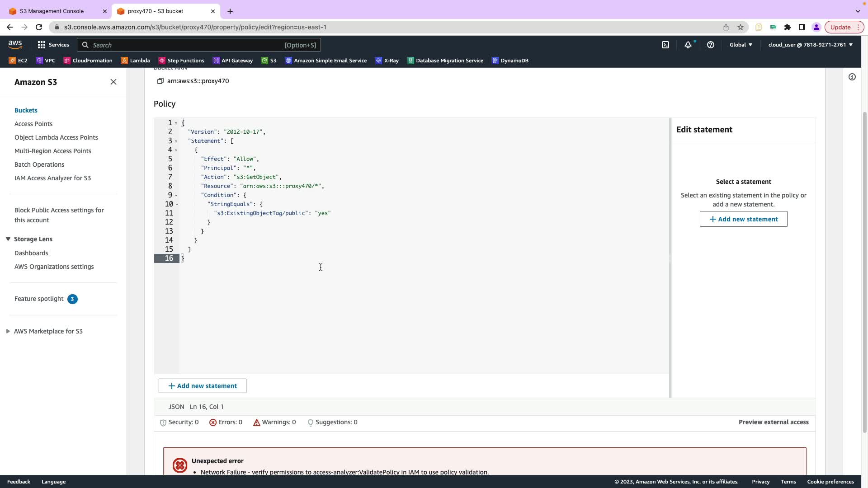Open the Lambda bookmark shortcut
The width and height of the screenshot is (868, 488).
[135, 61]
